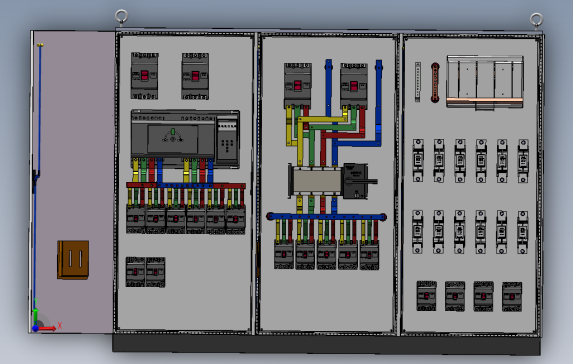Image resolution: width=573 pixels, height=364 pixels.
Task: Select the last fuse holder in the upper row
Action: pos(523,161)
